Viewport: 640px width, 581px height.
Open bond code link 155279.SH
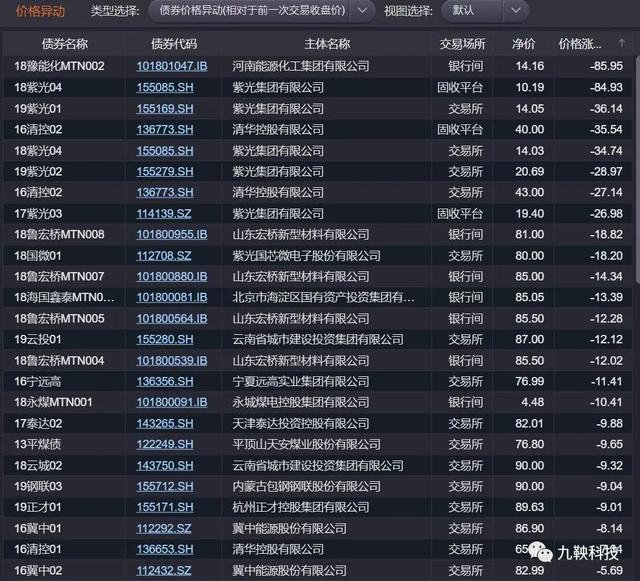pyautogui.click(x=165, y=171)
